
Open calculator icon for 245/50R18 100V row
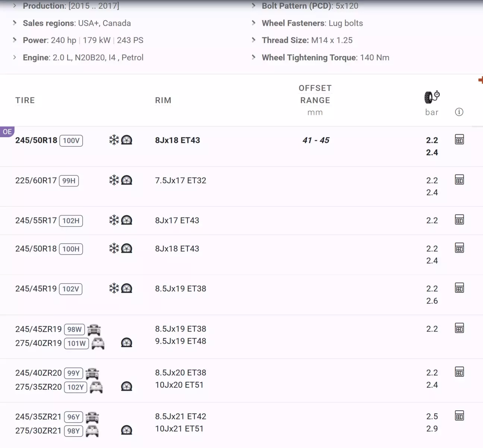pos(459,140)
